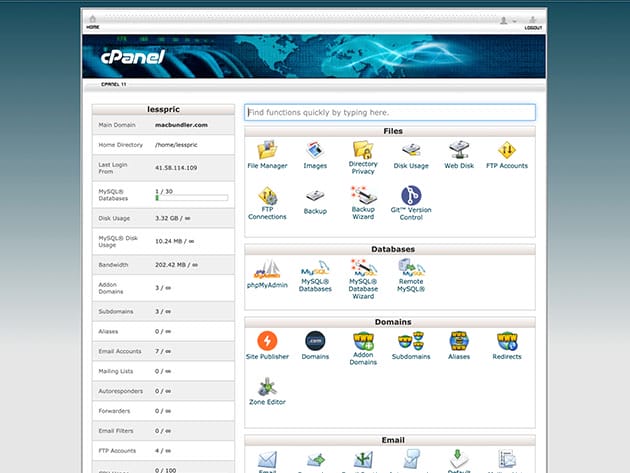Focus the find functions search field
The height and width of the screenshot is (473, 630).
(389, 113)
